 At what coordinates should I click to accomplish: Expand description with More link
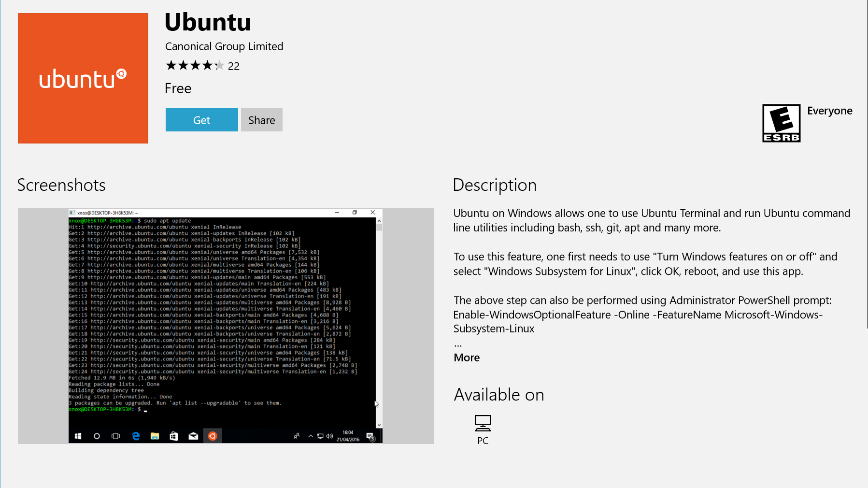467,358
